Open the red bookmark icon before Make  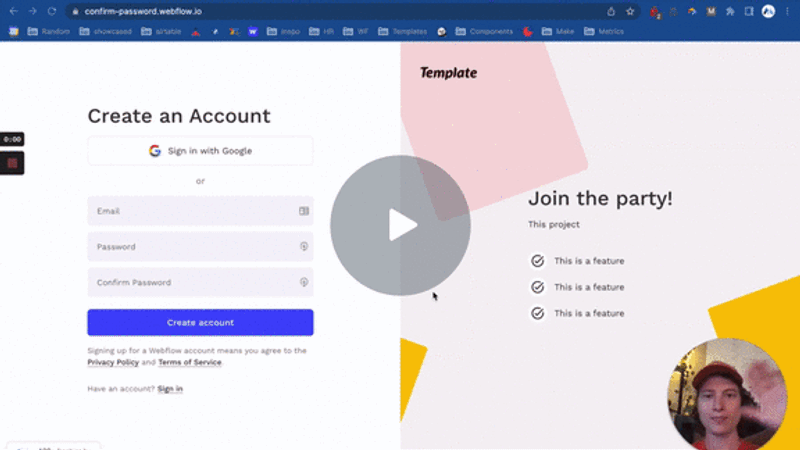(x=528, y=32)
